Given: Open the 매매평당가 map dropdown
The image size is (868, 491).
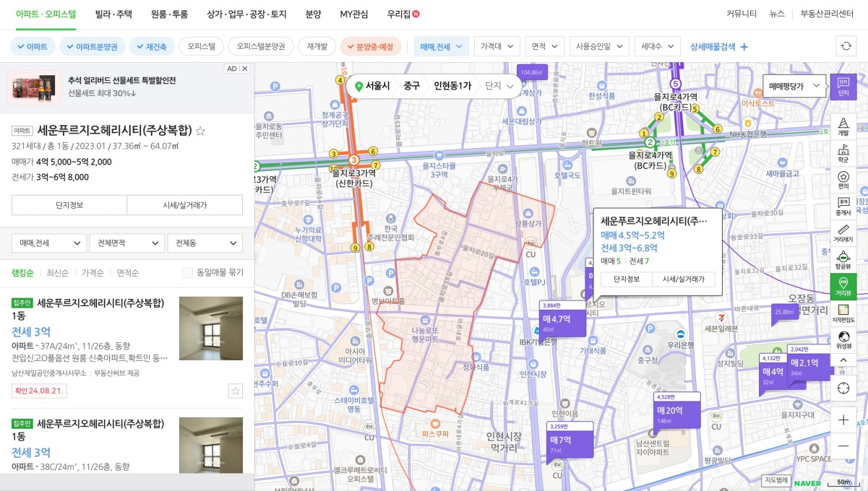Looking at the screenshot, I should pos(795,86).
